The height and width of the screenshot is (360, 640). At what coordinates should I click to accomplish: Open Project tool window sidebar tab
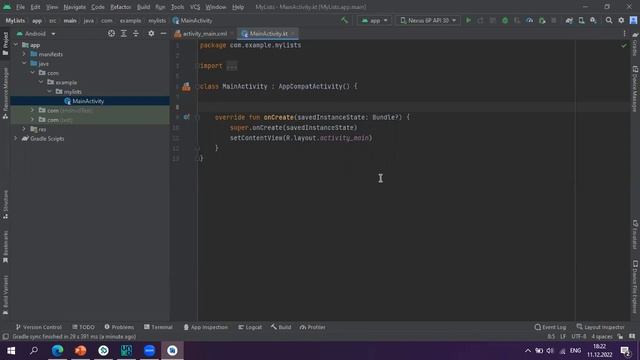(5, 43)
